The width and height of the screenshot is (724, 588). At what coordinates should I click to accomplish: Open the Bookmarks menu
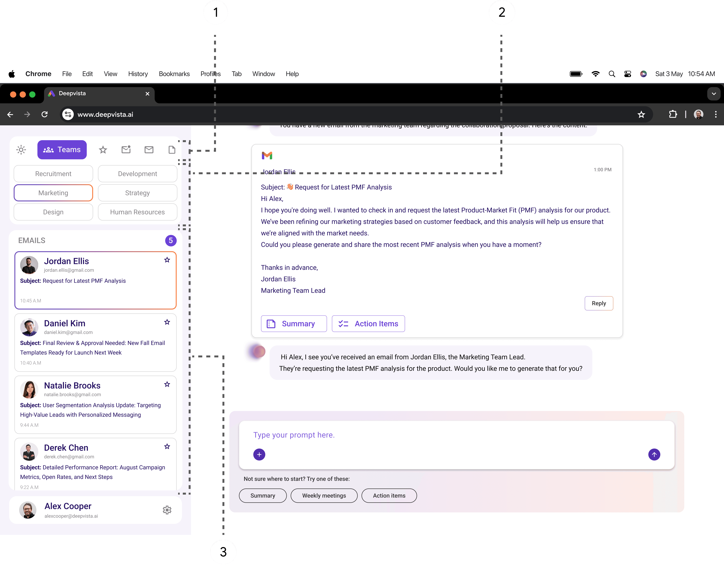(174, 74)
